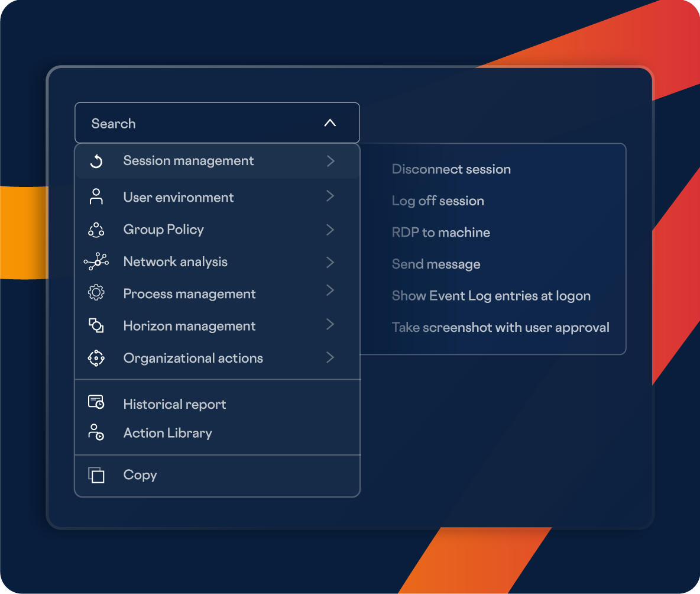
Task: Click the Action Library icon
Action: point(96,432)
